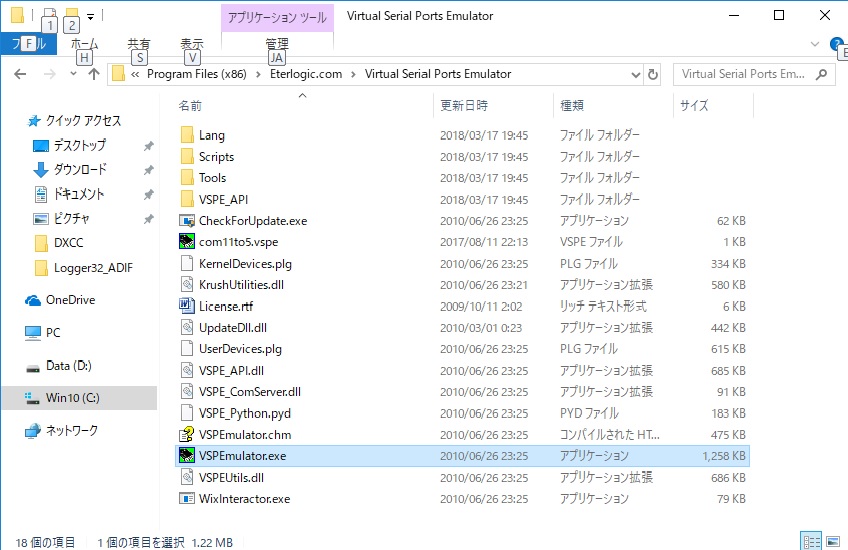
Task: Select the VSPE_Python.pyd file icon
Action: click(187, 413)
